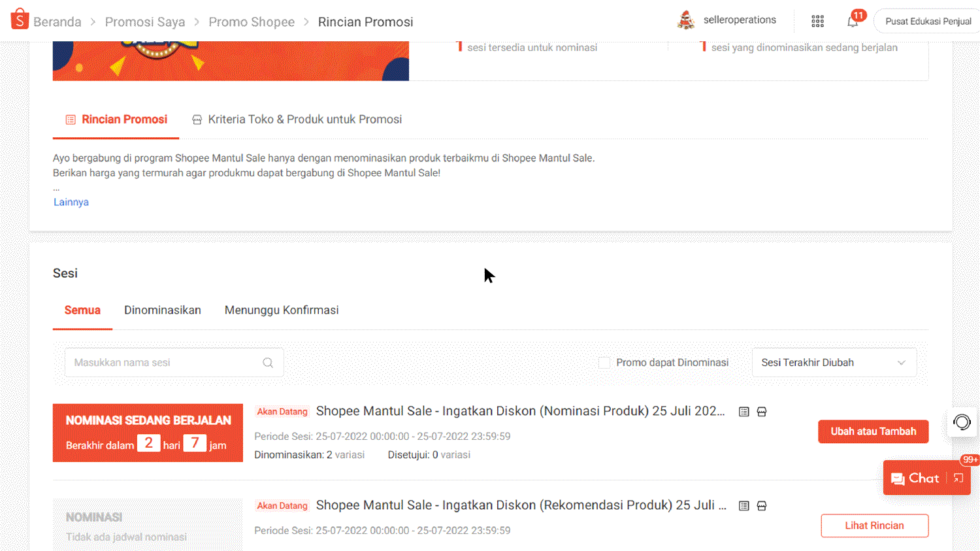Click the Lihat Rincian button
The image size is (980, 551).
tap(874, 526)
